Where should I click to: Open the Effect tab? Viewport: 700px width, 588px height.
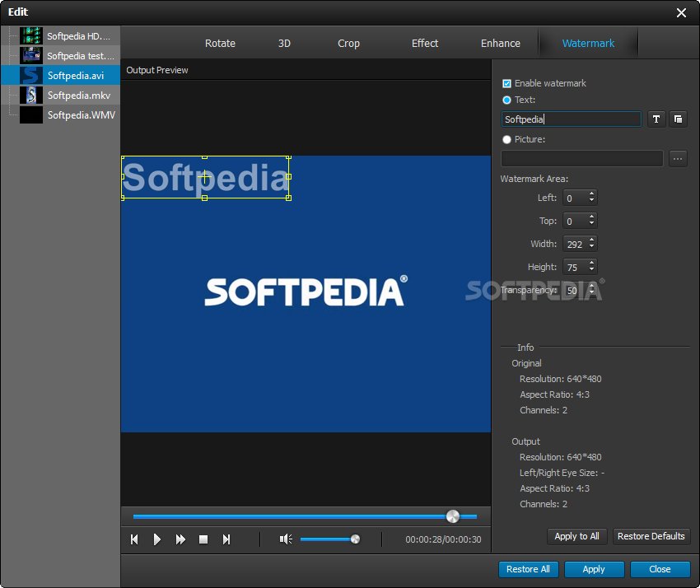(425, 44)
